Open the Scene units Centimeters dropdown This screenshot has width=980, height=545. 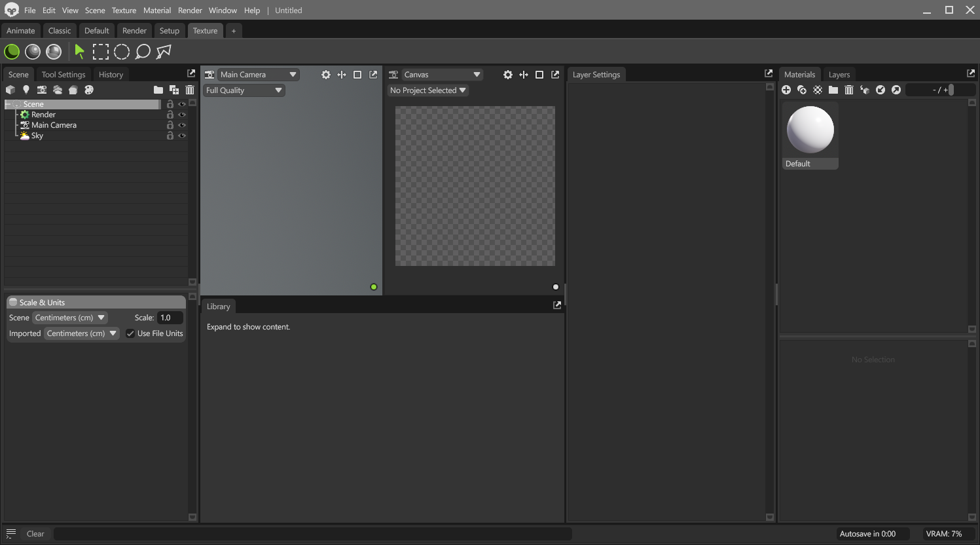70,317
